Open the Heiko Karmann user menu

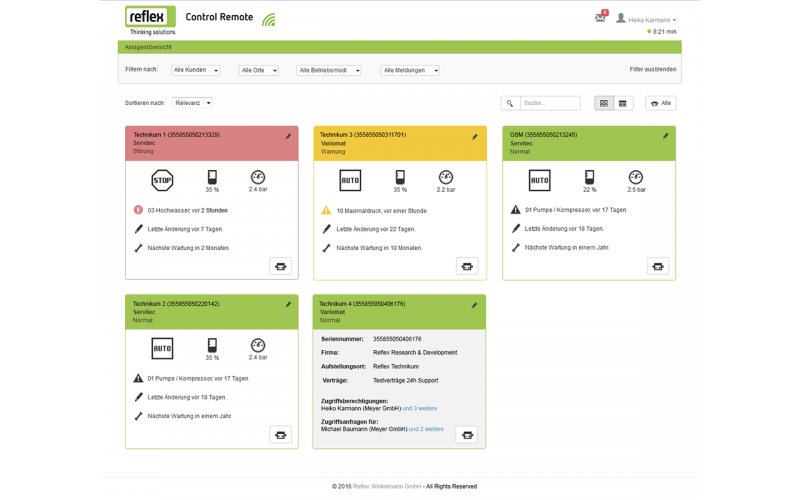click(650, 19)
